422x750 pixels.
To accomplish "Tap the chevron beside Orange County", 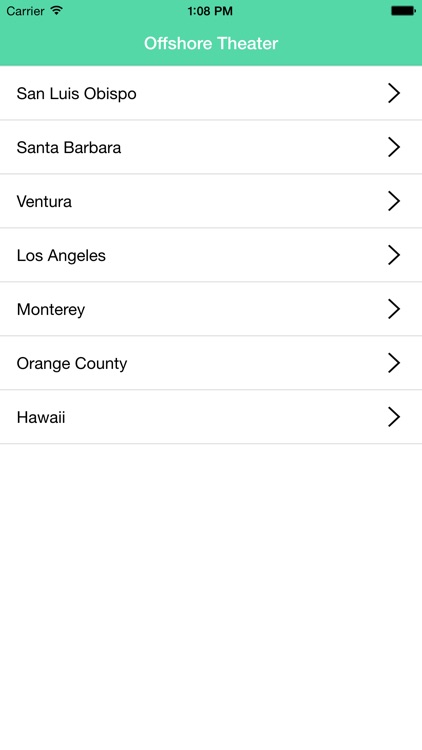I will [x=394, y=363].
